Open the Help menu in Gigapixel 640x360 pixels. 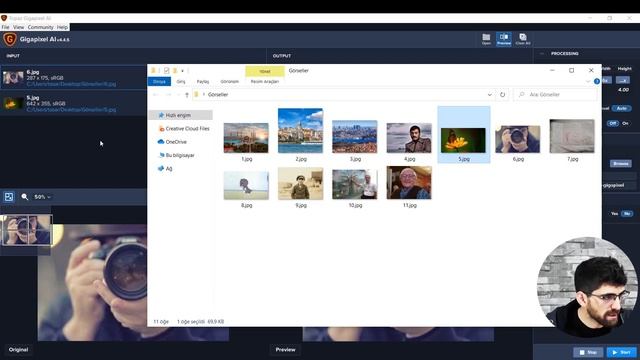62,27
